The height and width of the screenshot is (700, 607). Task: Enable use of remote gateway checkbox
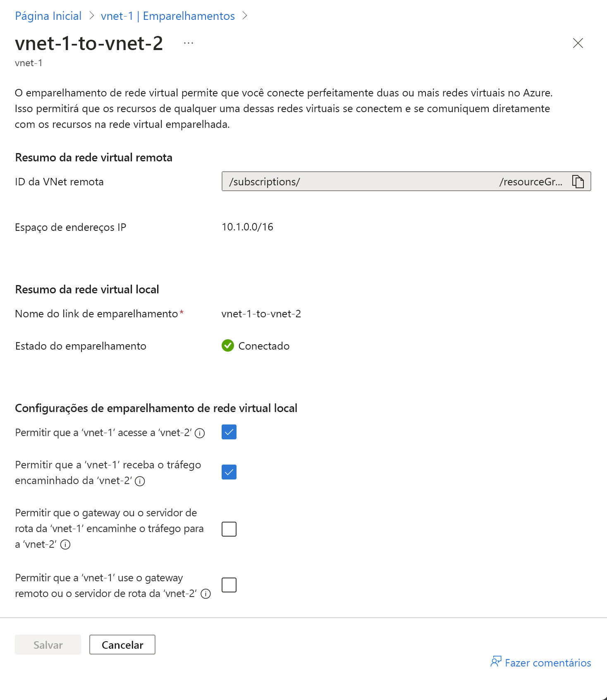click(229, 585)
